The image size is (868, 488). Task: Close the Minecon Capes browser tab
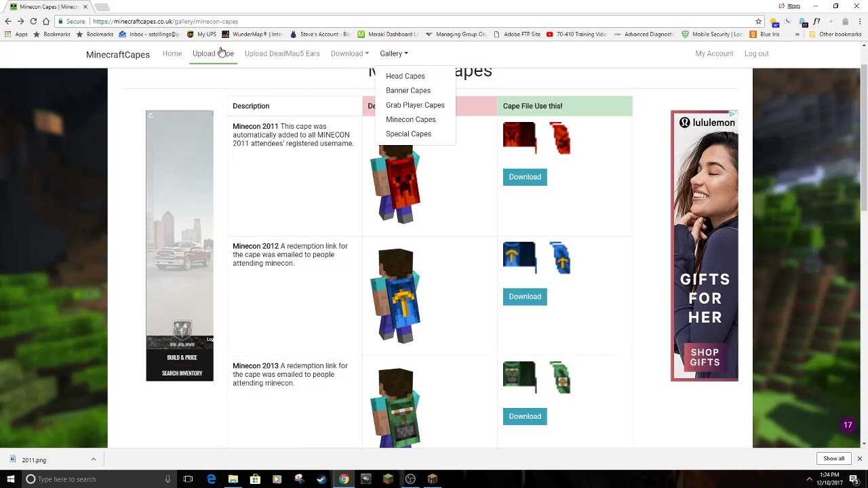(85, 7)
